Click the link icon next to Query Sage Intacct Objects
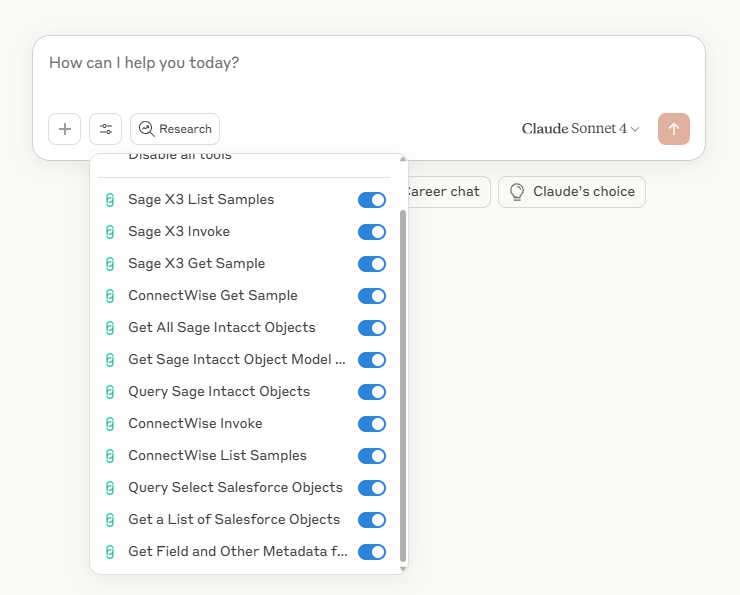Image resolution: width=740 pixels, height=595 pixels. click(x=110, y=392)
